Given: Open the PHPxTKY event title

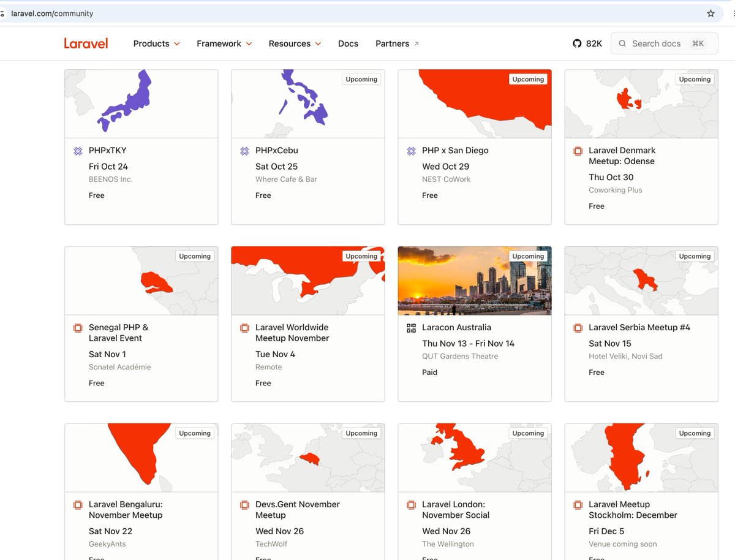Looking at the screenshot, I should tap(108, 150).
